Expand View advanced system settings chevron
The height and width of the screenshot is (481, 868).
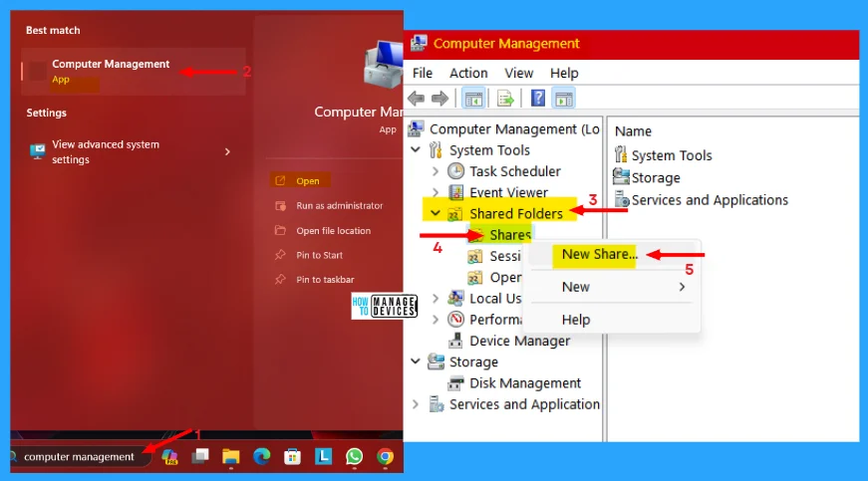(x=227, y=151)
